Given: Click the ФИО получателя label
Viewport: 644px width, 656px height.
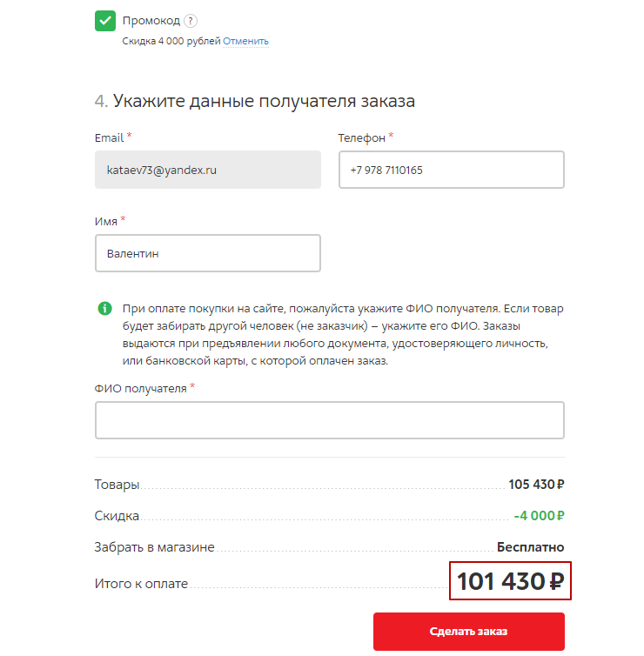Looking at the screenshot, I should (x=140, y=388).
